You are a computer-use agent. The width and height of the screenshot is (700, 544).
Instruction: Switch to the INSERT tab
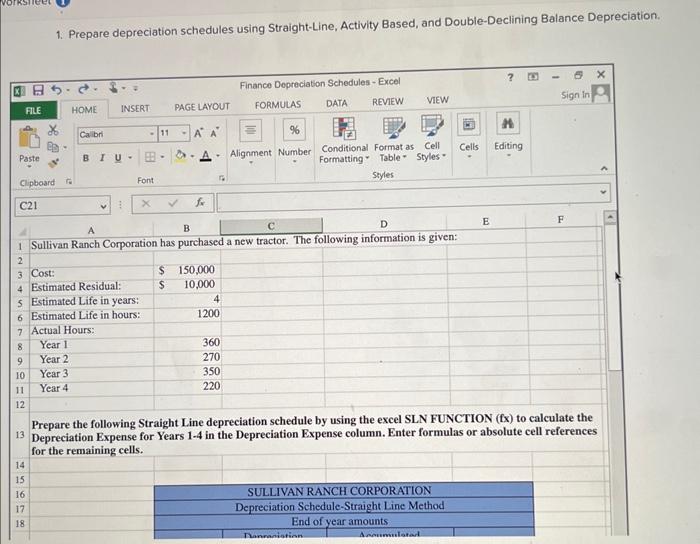coord(135,108)
